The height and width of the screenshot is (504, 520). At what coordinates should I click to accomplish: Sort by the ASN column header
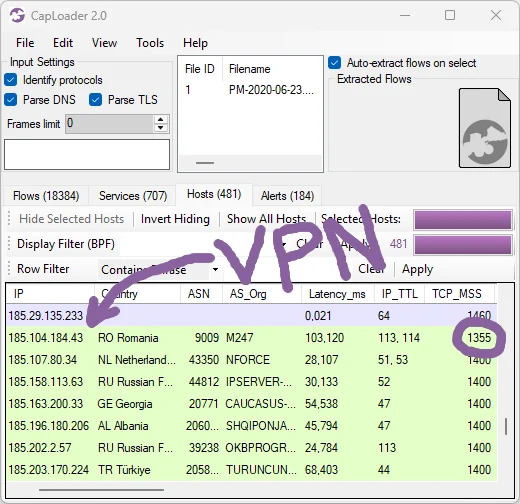[x=201, y=294]
